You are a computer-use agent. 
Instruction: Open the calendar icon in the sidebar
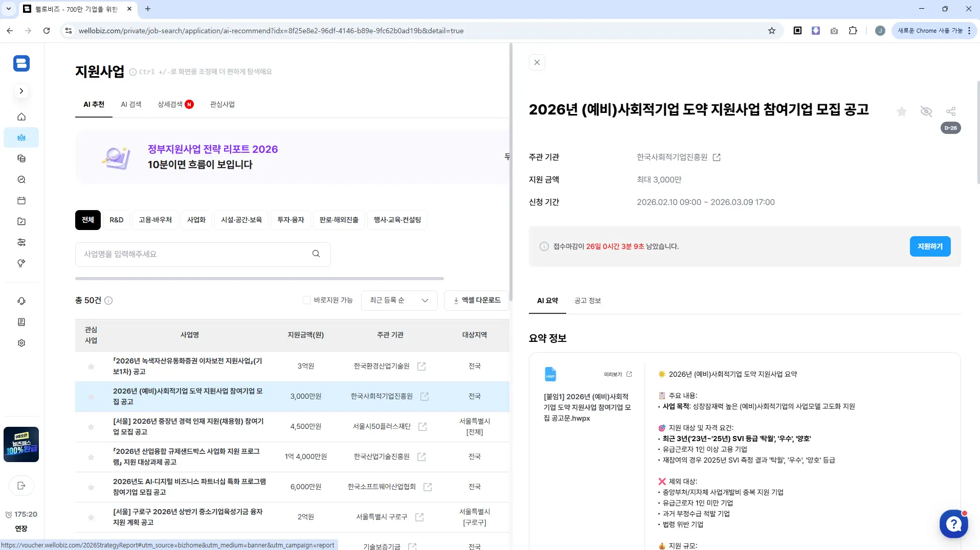21,200
